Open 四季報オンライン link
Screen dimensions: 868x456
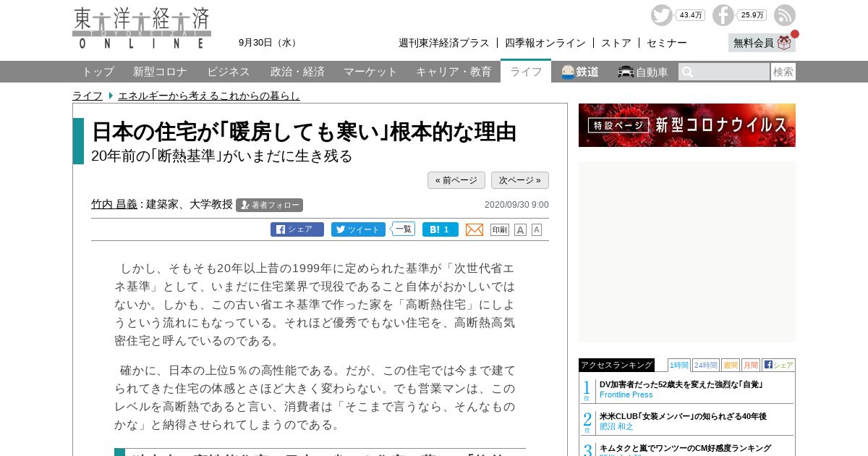coord(545,43)
